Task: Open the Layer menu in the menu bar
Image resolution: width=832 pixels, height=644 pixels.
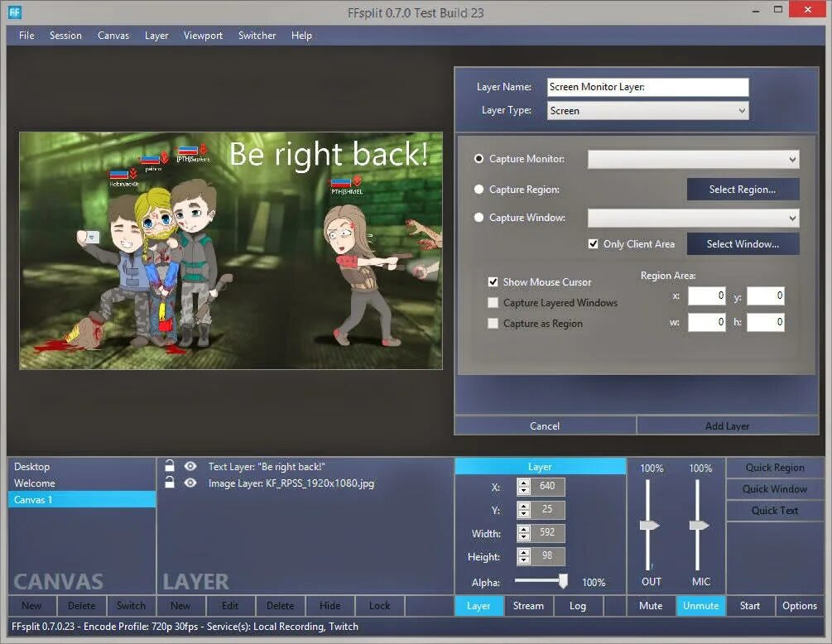Action: [156, 36]
